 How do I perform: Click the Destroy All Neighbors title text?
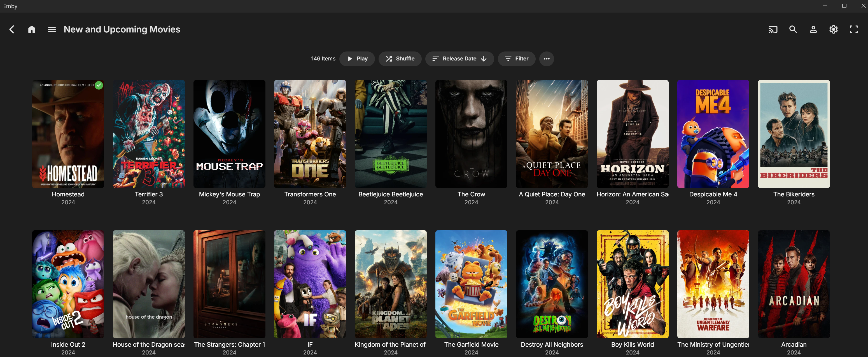pyautogui.click(x=552, y=344)
